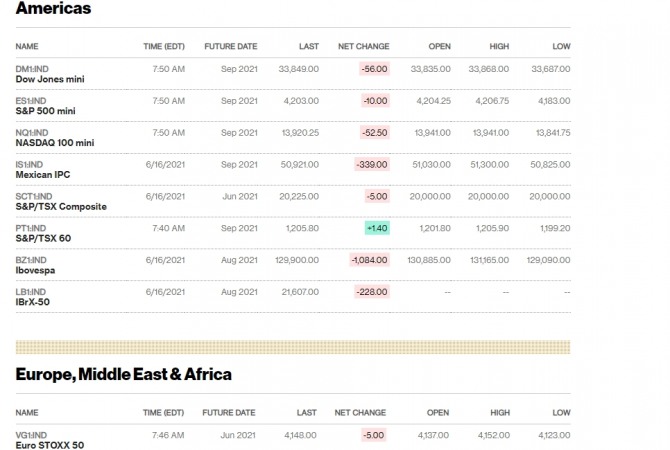Click the FUTURE DATE header in Americas table

click(230, 46)
